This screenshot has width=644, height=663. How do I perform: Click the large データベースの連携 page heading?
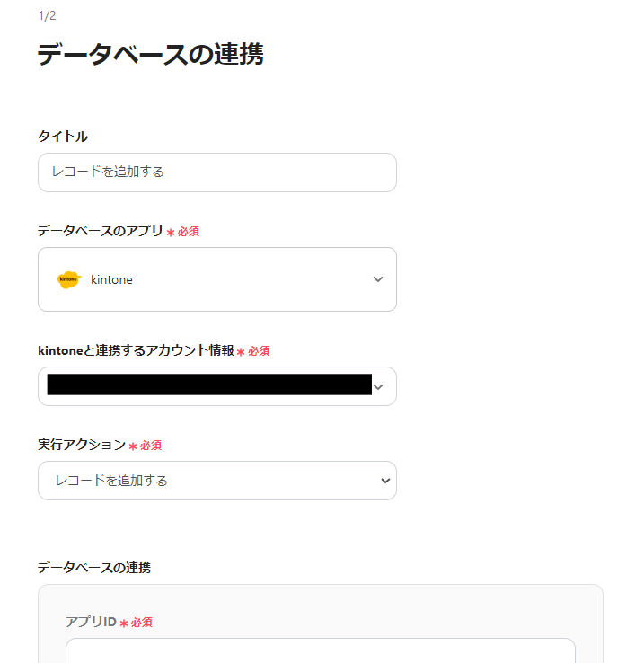click(150, 55)
